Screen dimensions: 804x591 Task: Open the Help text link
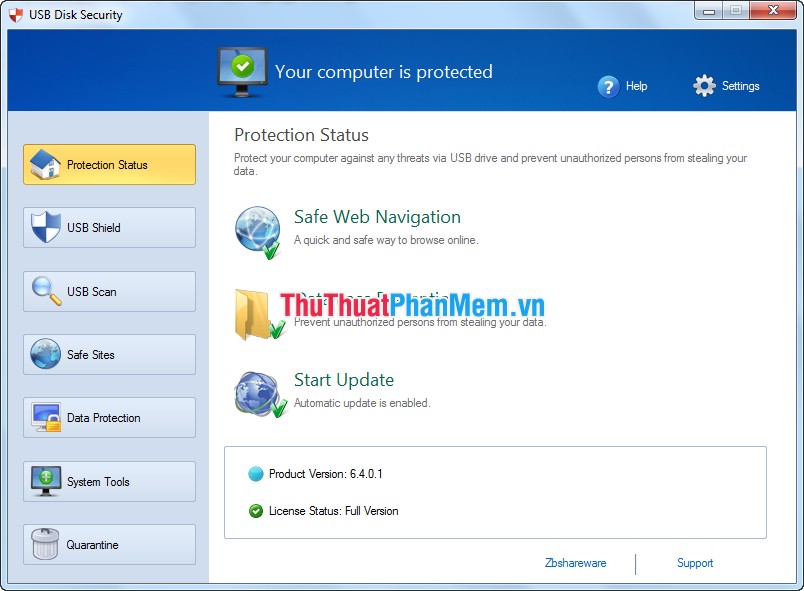[636, 86]
